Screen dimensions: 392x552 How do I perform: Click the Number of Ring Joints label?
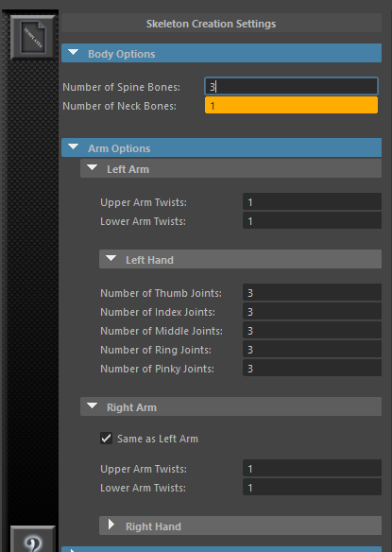(x=156, y=350)
